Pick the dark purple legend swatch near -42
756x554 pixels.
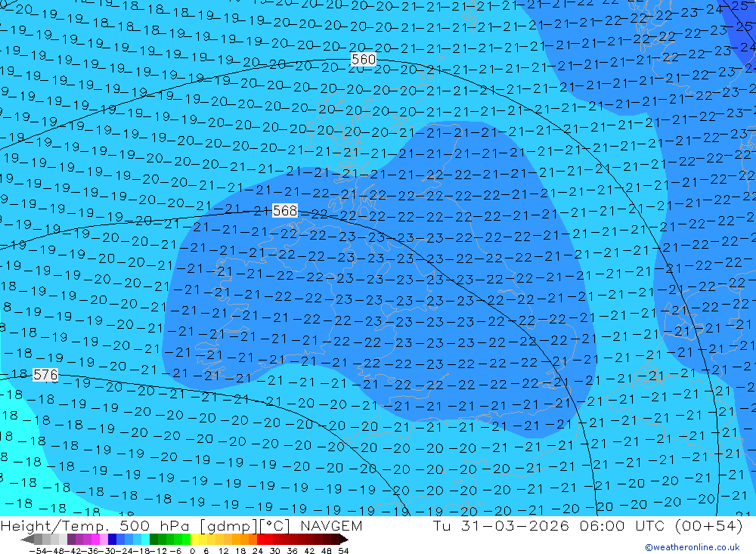(71, 540)
